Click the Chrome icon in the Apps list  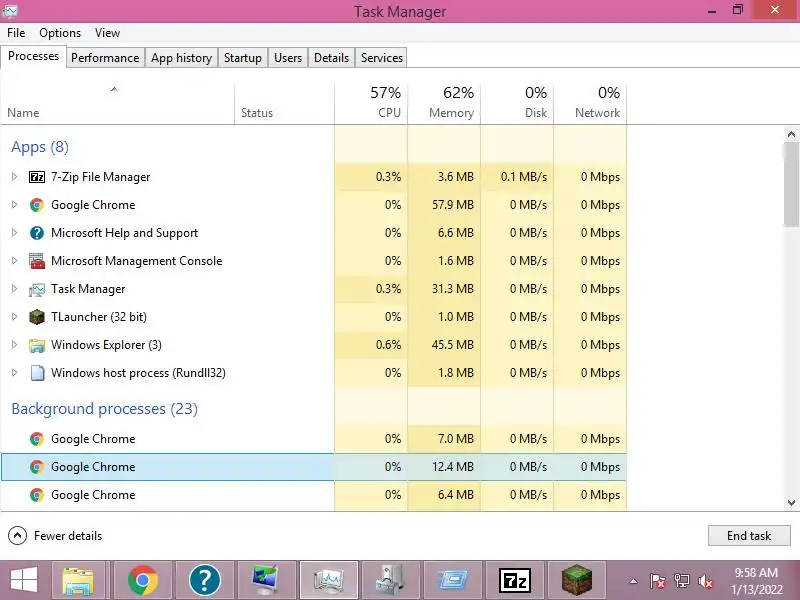coord(37,205)
